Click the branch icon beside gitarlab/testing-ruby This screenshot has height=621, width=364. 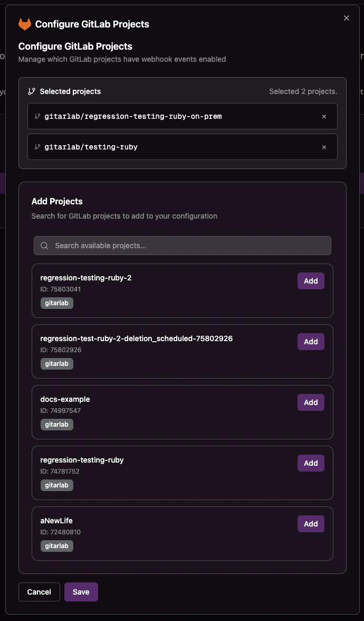coord(37,147)
